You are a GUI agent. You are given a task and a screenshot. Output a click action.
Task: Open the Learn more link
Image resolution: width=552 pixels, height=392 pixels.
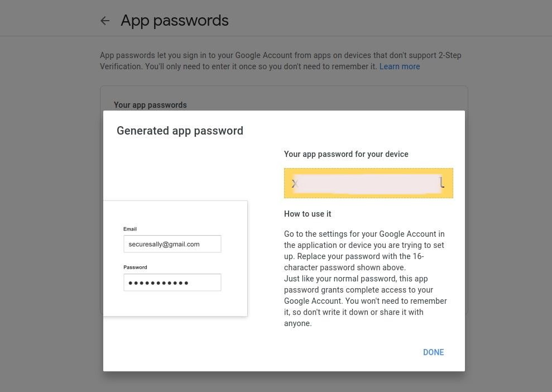coord(399,66)
